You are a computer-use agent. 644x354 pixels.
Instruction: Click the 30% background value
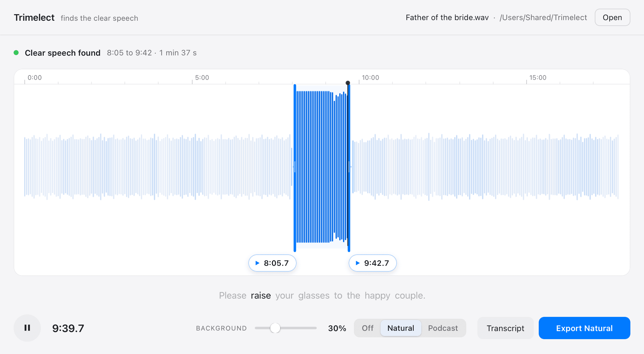(x=337, y=328)
